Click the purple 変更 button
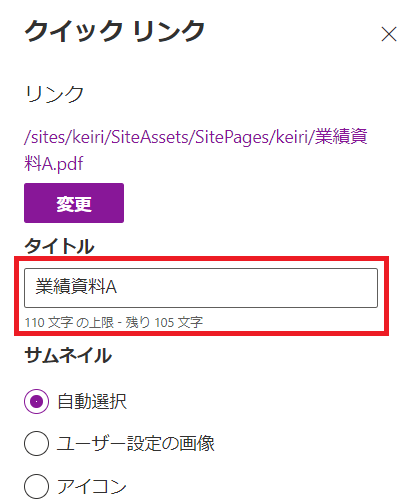Viewport: 401px width, 504px height. pos(74,203)
